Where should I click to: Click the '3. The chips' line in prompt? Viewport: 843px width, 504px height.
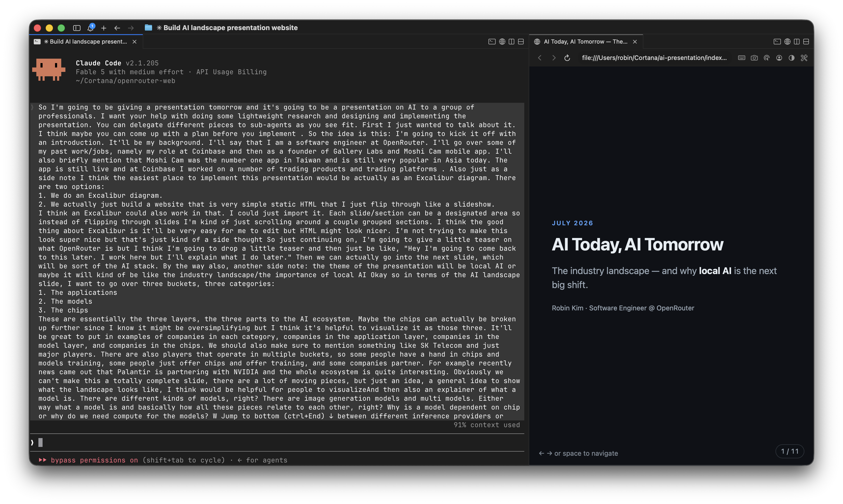click(63, 310)
